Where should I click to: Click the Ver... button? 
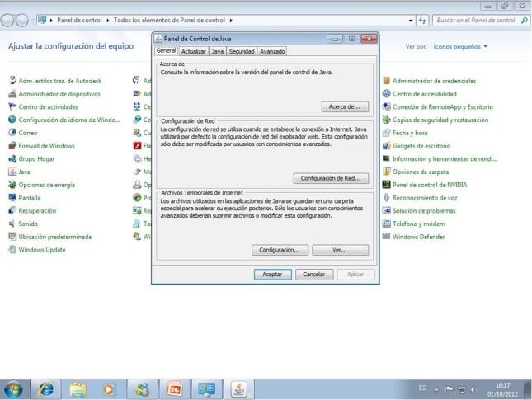pos(340,250)
